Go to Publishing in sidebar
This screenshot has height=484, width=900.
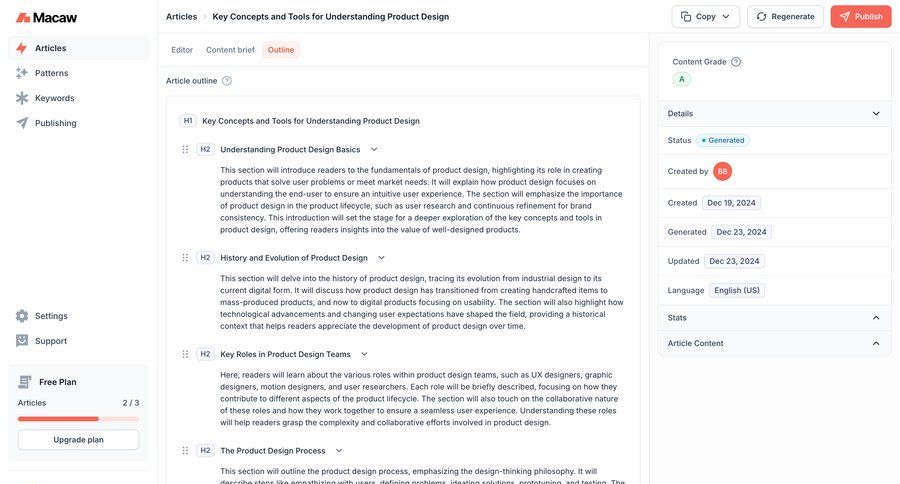coord(55,123)
